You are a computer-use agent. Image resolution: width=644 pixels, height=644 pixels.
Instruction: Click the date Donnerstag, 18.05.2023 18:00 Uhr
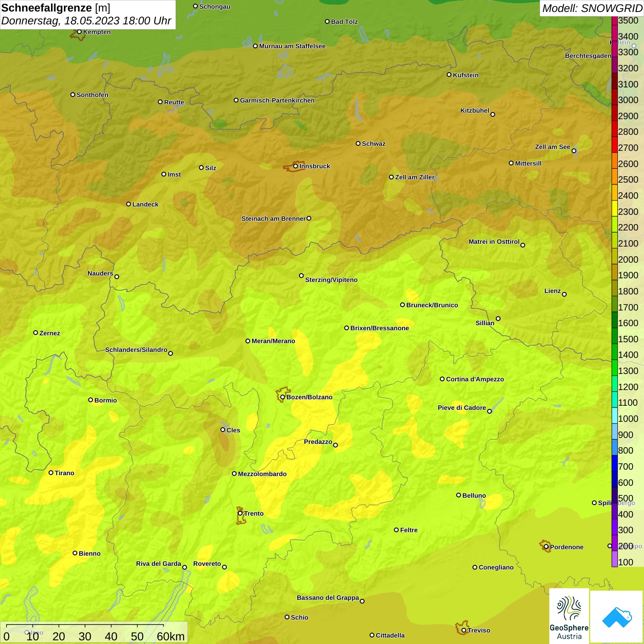[x=86, y=21]
